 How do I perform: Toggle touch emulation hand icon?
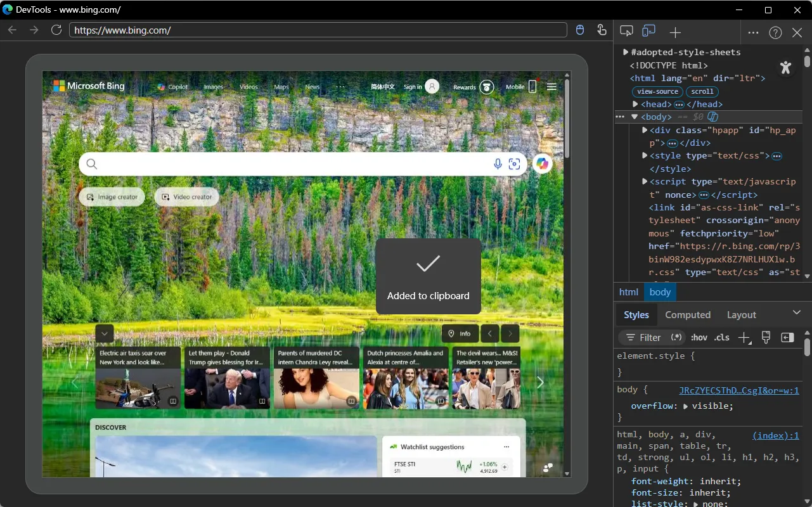tap(602, 30)
